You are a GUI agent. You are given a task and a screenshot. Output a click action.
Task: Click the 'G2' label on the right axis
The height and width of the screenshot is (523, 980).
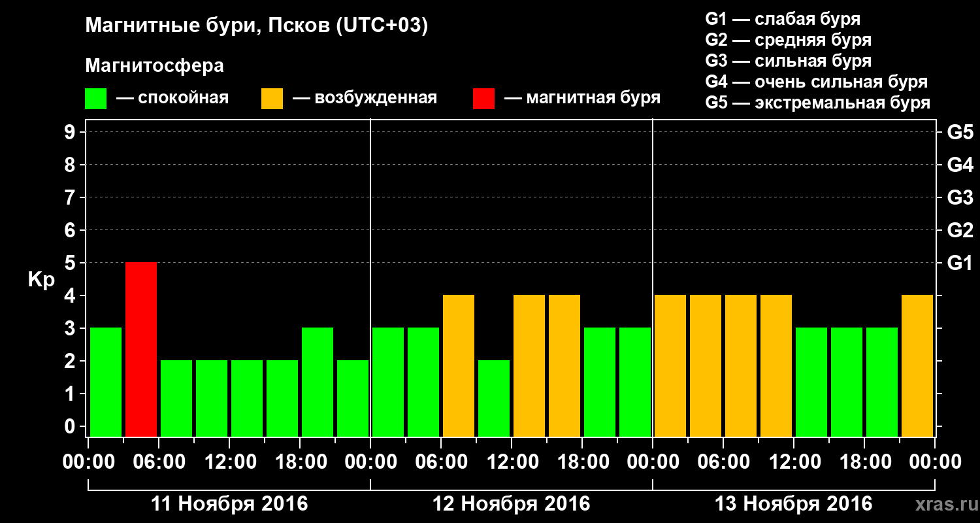point(960,230)
